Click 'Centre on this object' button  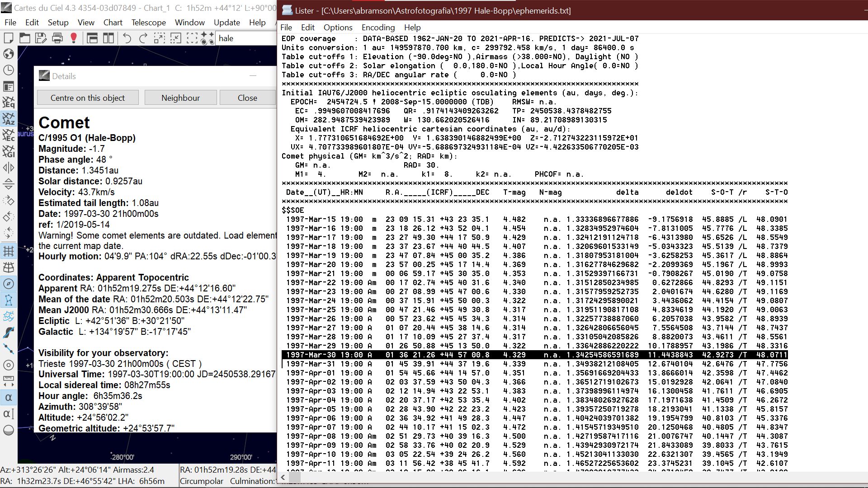click(88, 98)
